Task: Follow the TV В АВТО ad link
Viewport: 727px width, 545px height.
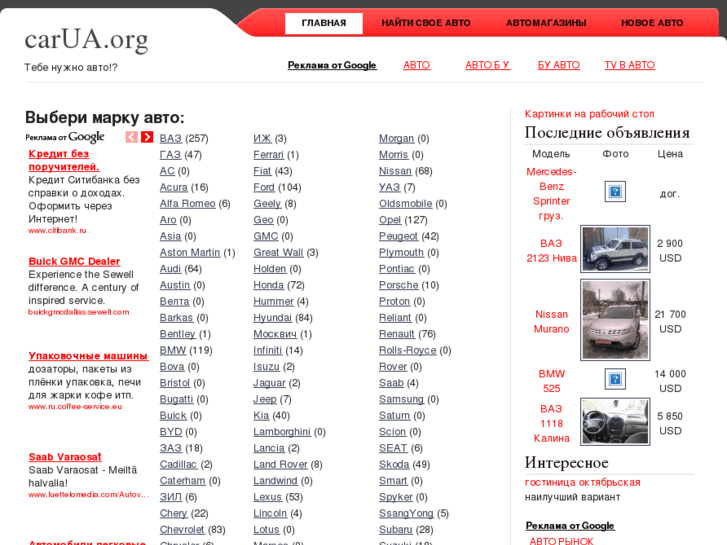Action: [x=630, y=65]
